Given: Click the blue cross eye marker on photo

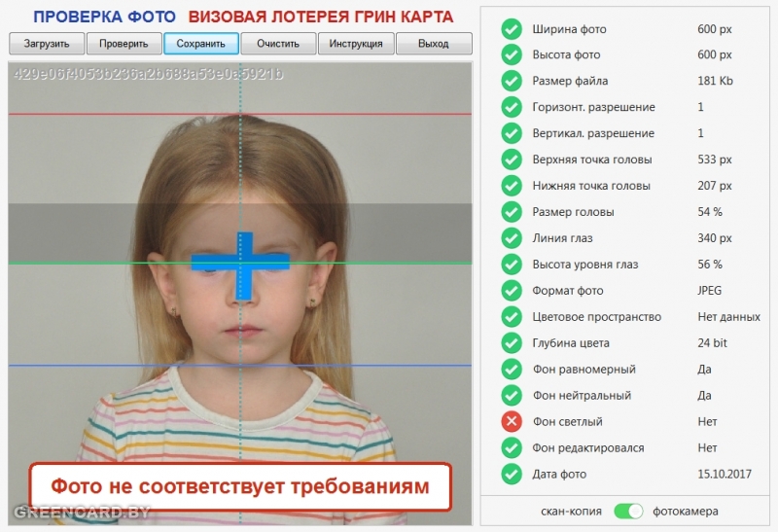Looking at the screenshot, I should click(240, 265).
